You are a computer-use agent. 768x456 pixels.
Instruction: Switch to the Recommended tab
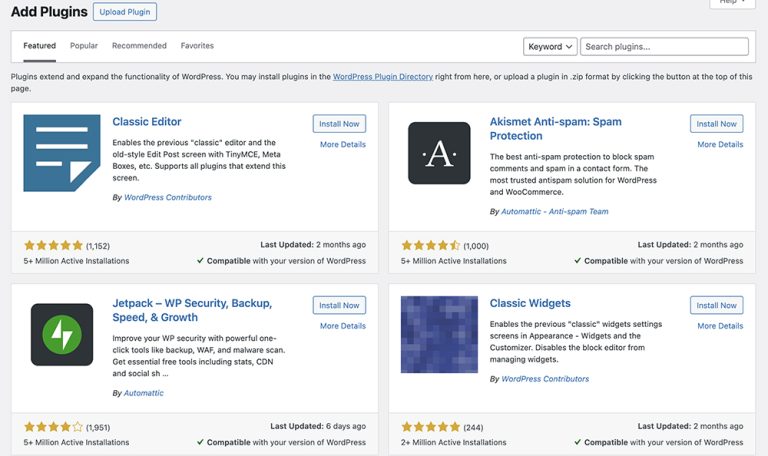coord(139,46)
